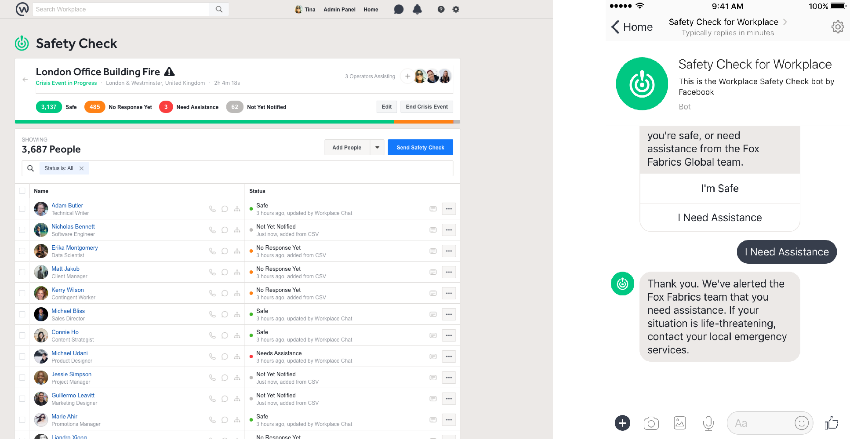This screenshot has height=440, width=868.
Task: Open Tina's profile in top bar
Action: [x=305, y=9]
